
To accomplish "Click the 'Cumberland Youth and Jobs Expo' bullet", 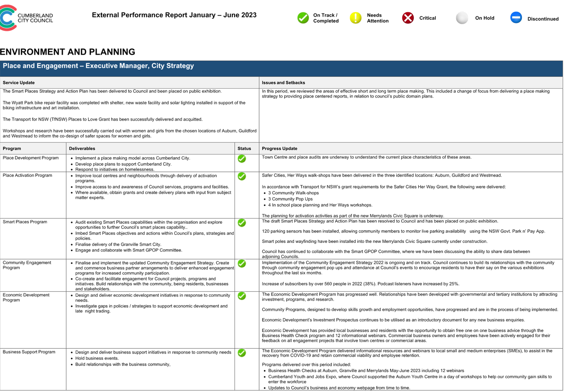I will pyautogui.click(x=410, y=379).
